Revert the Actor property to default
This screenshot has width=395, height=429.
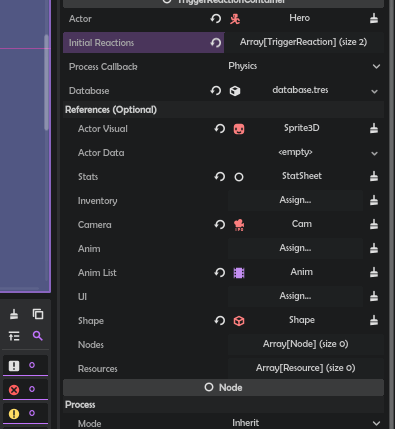pyautogui.click(x=216, y=19)
